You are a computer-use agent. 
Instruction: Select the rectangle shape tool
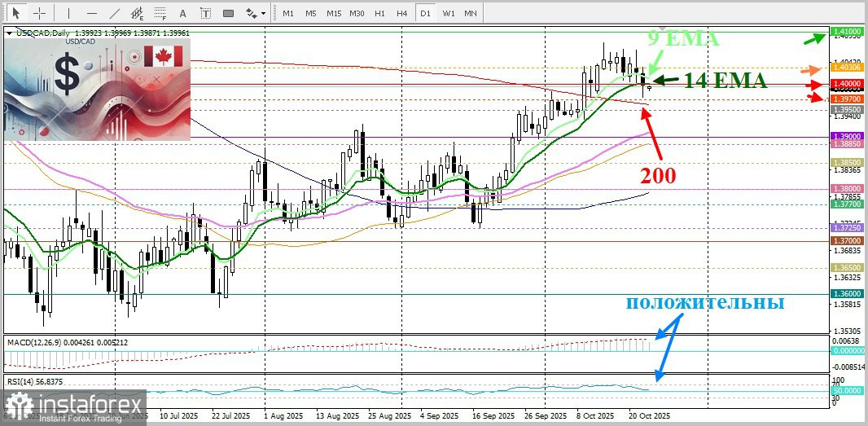[x=227, y=12]
